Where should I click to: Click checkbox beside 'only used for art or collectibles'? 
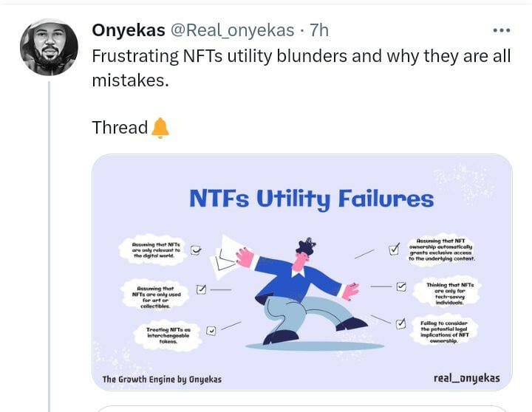point(202,289)
